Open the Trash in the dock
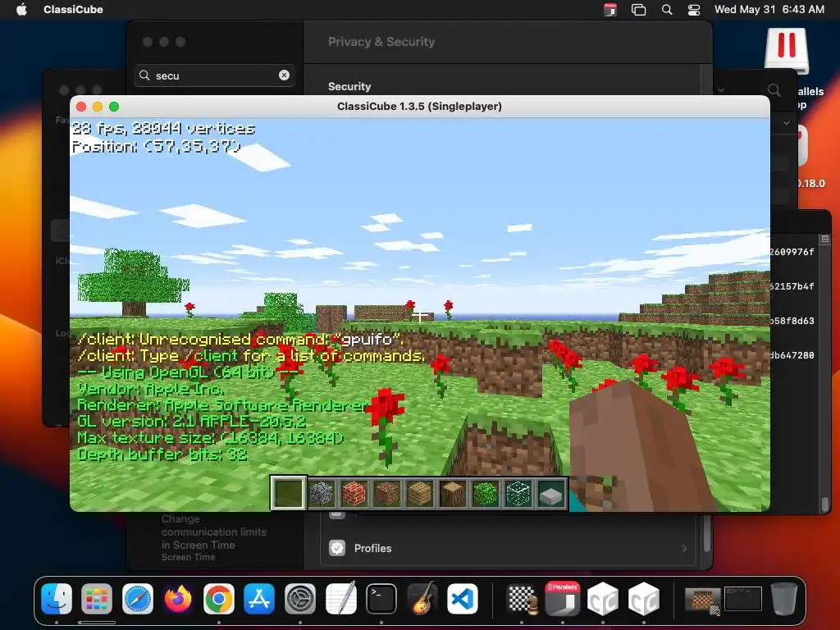The width and height of the screenshot is (840, 630). pyautogui.click(x=783, y=598)
